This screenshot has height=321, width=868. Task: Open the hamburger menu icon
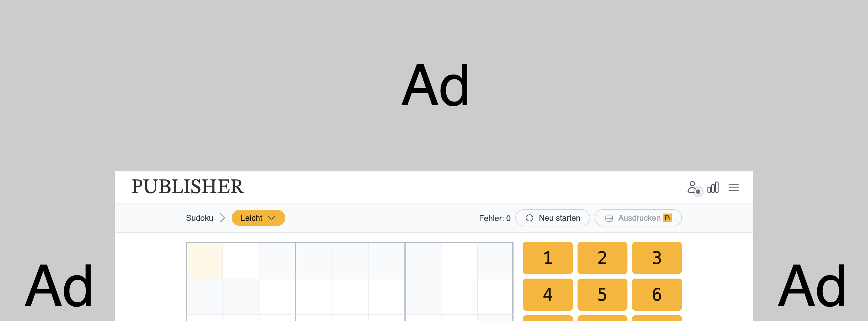pyautogui.click(x=734, y=187)
